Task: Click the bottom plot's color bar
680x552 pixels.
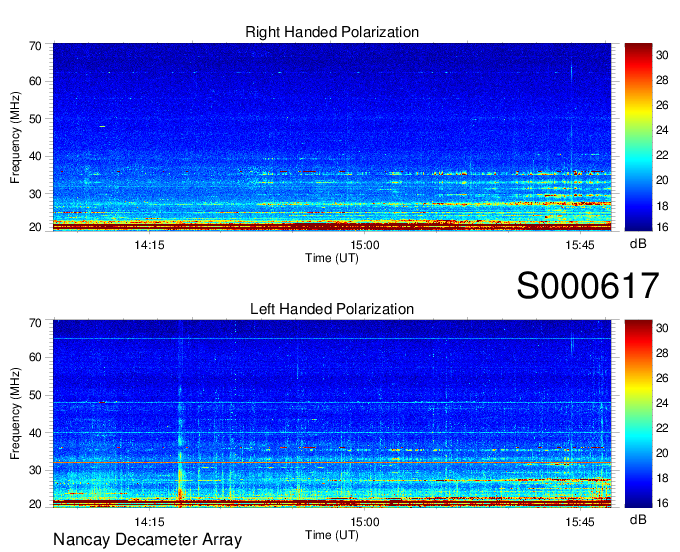Action: pos(638,414)
